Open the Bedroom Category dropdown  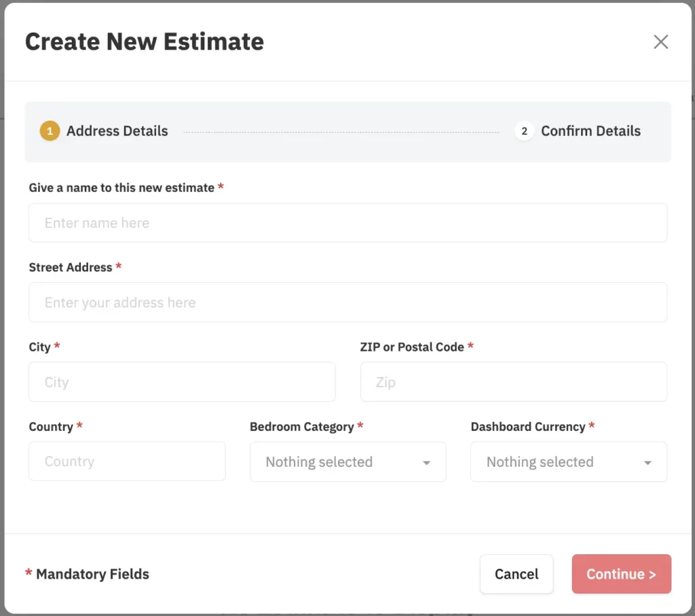(x=347, y=462)
